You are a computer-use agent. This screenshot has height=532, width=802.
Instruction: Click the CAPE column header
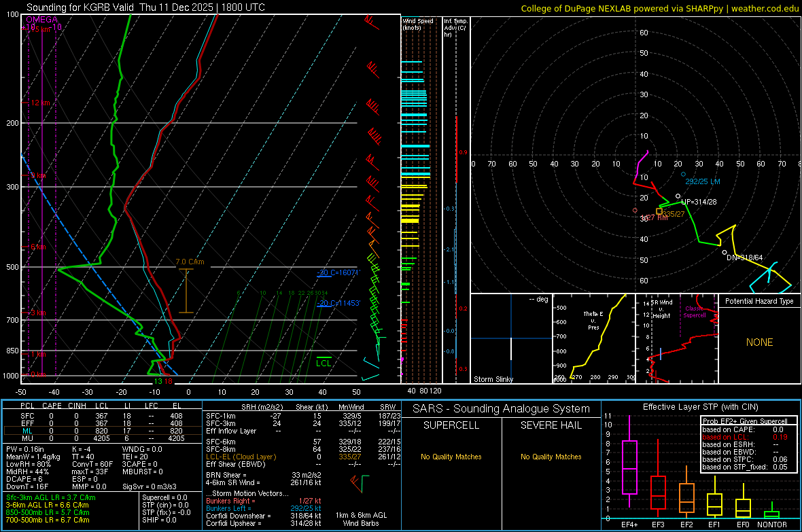click(x=52, y=406)
